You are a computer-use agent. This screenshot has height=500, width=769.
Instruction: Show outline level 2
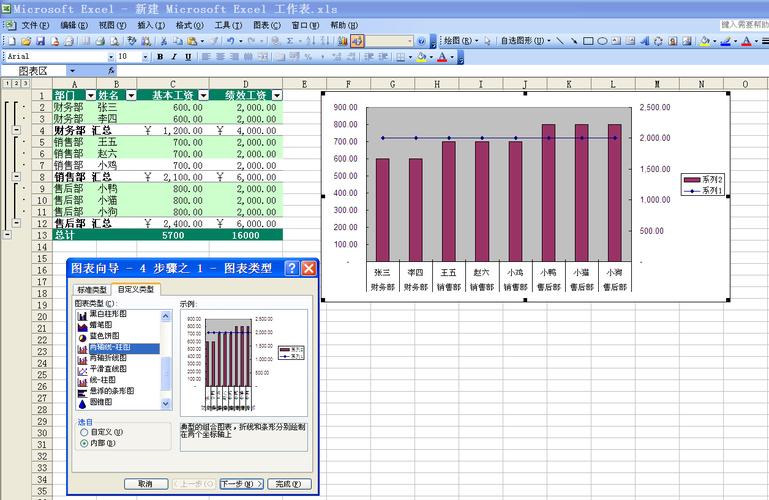(x=16, y=83)
